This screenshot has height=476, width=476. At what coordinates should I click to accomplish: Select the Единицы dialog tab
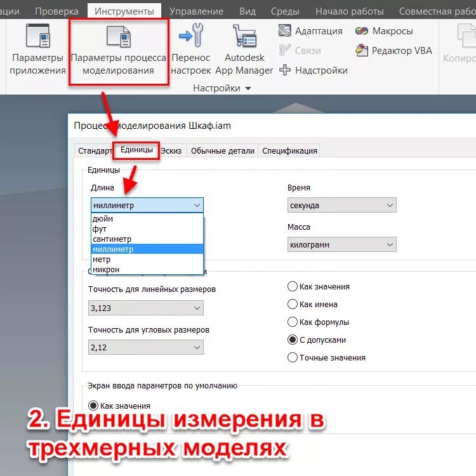click(136, 150)
